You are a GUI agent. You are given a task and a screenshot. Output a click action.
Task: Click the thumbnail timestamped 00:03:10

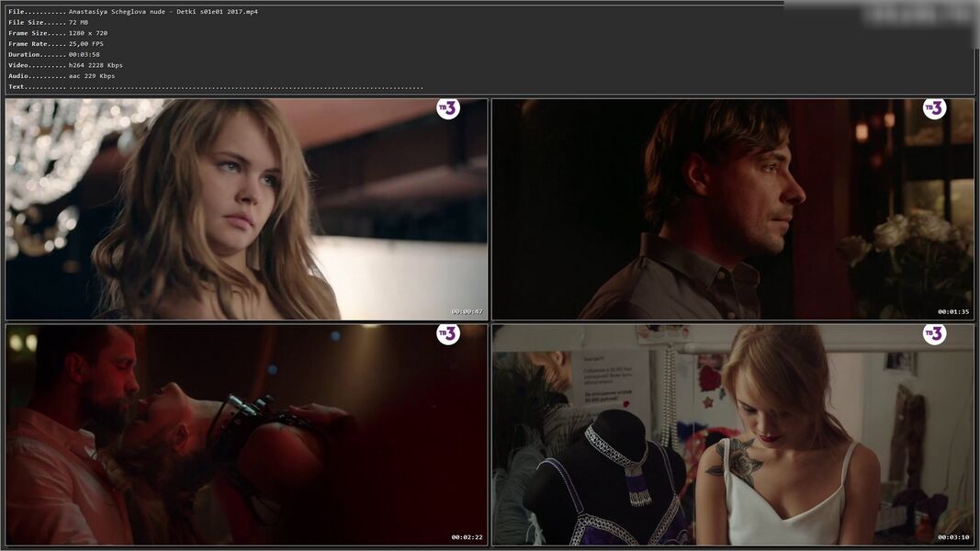pos(733,434)
